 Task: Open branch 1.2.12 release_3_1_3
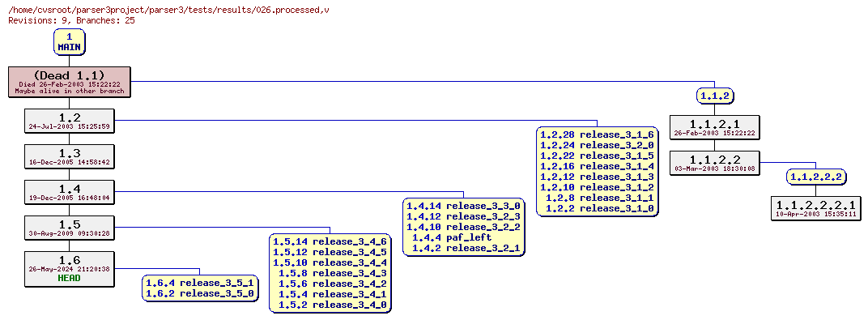click(x=598, y=177)
